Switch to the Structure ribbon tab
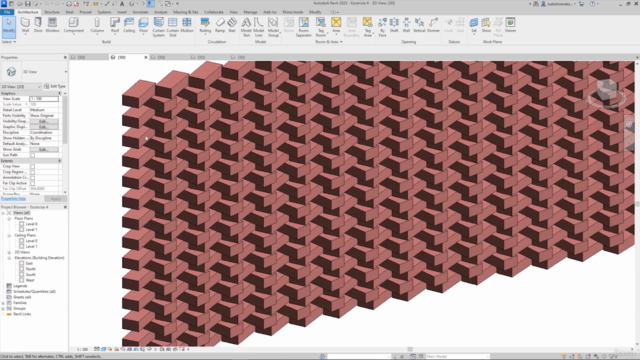This screenshot has height=360, width=640. coord(51,12)
